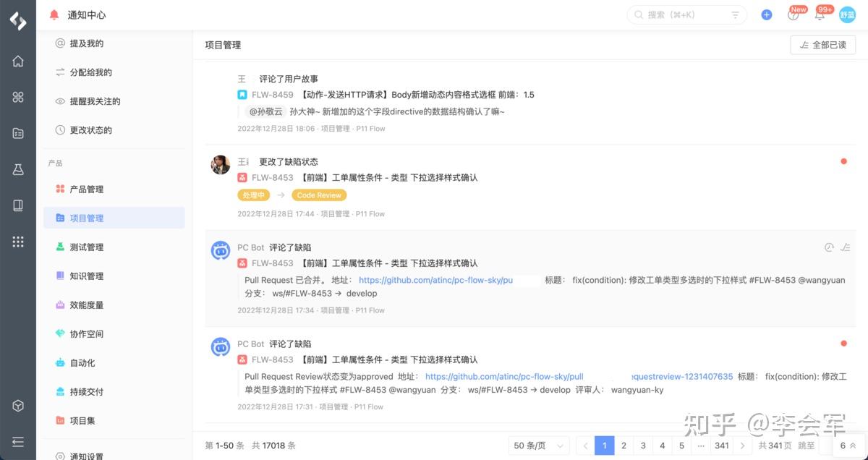Click the cube icon near bottom of left rail

(x=17, y=406)
